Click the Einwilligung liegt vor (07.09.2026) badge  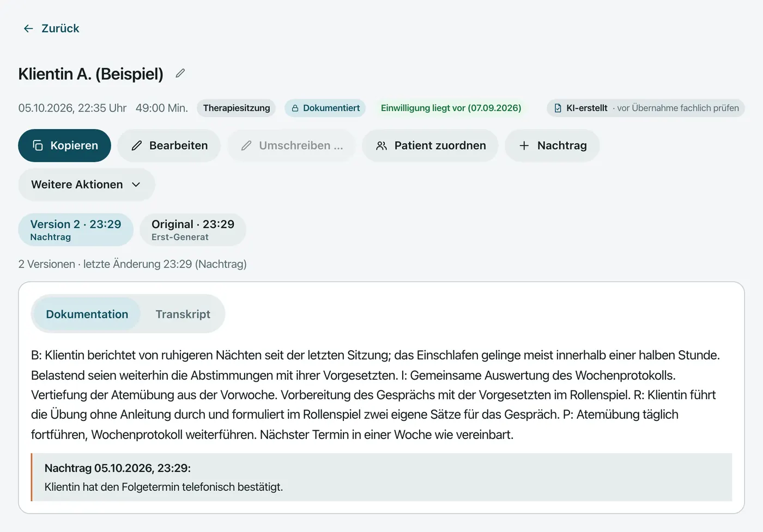pos(451,108)
